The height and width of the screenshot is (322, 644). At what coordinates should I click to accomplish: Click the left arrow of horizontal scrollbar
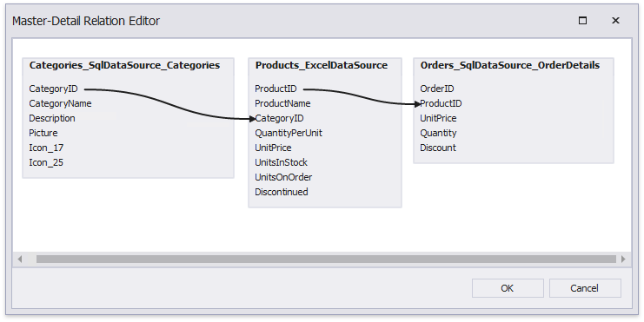click(x=20, y=259)
